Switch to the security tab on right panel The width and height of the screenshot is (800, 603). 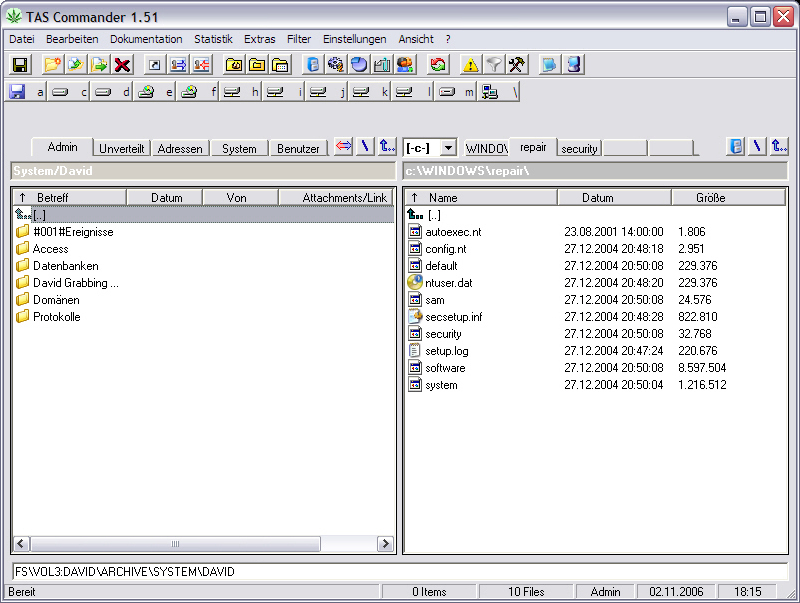point(579,148)
